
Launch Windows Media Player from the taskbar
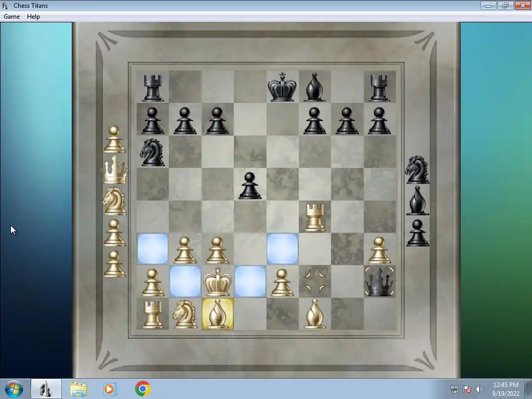point(110,389)
